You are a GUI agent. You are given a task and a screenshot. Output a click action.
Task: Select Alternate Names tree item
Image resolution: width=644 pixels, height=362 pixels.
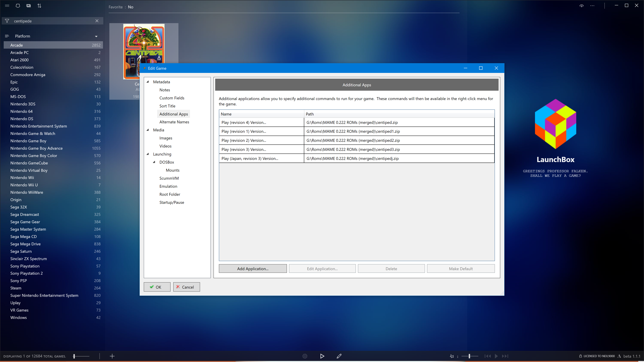[174, 122]
